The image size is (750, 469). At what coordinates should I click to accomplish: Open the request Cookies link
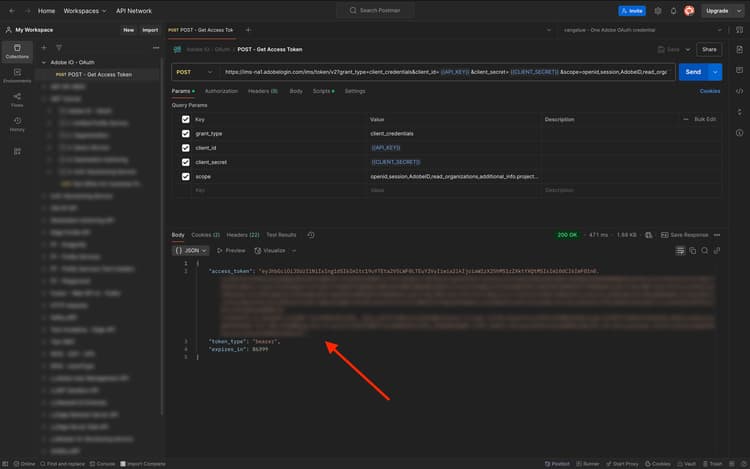click(710, 91)
